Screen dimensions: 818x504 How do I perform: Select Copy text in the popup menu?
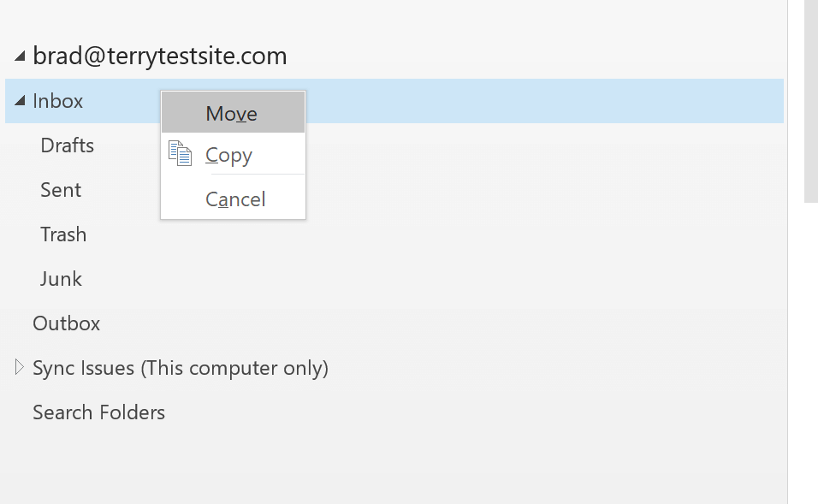228,156
